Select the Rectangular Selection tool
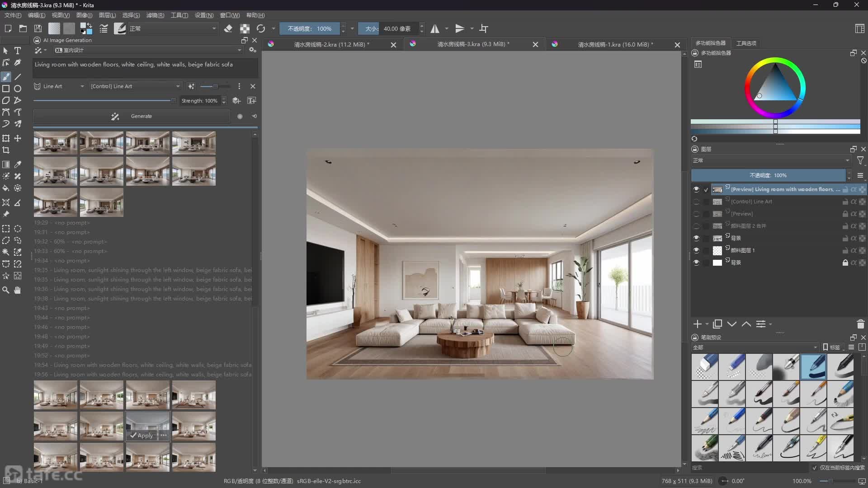The height and width of the screenshot is (488, 868). 6,229
